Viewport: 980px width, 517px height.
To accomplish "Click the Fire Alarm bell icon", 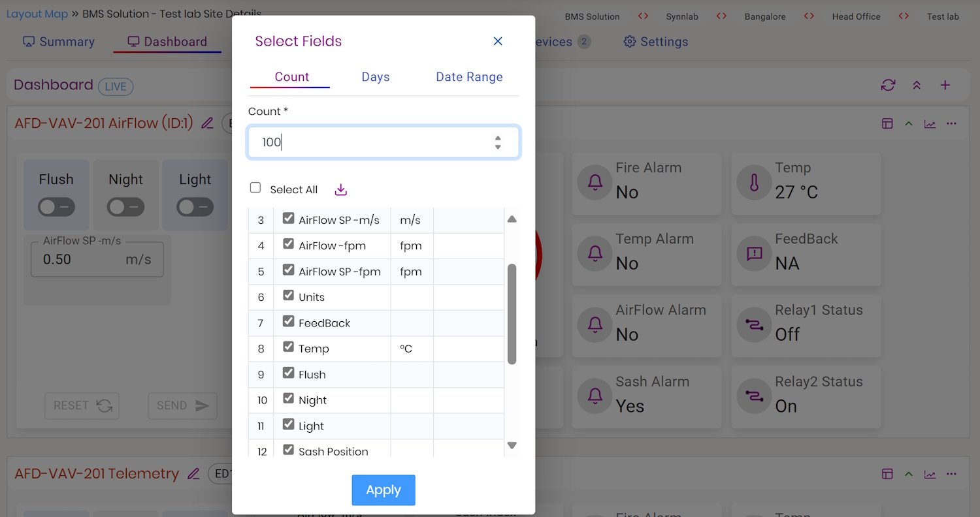I will [x=595, y=182].
